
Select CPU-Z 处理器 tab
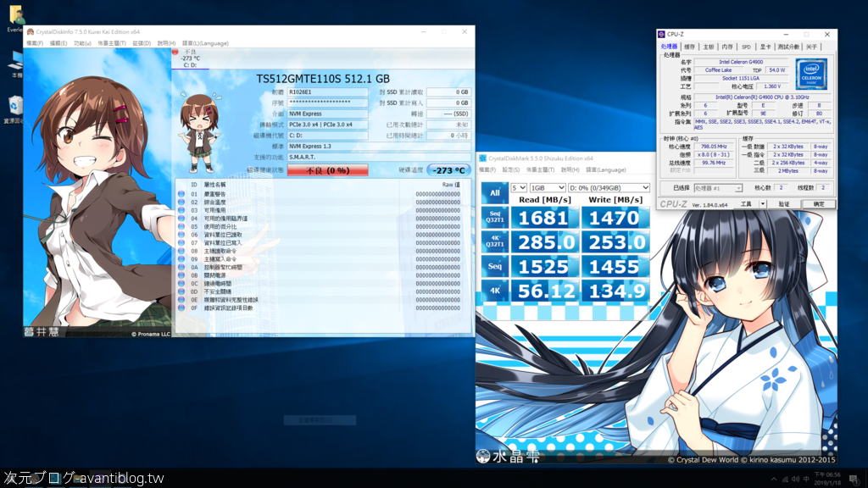[x=669, y=47]
